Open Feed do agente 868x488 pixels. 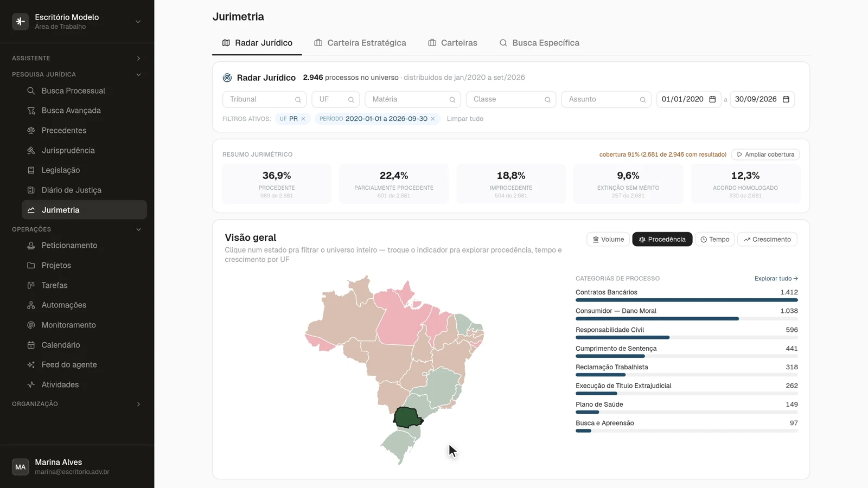pos(84,365)
